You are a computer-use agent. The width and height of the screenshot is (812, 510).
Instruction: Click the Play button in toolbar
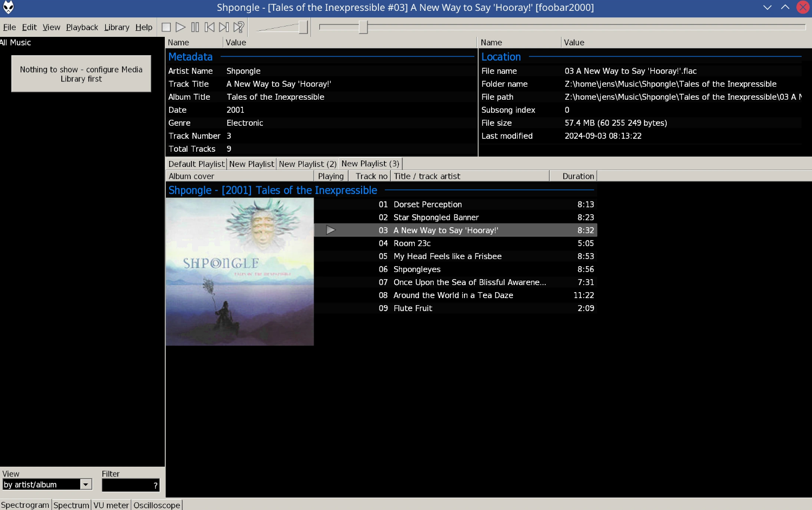point(181,27)
